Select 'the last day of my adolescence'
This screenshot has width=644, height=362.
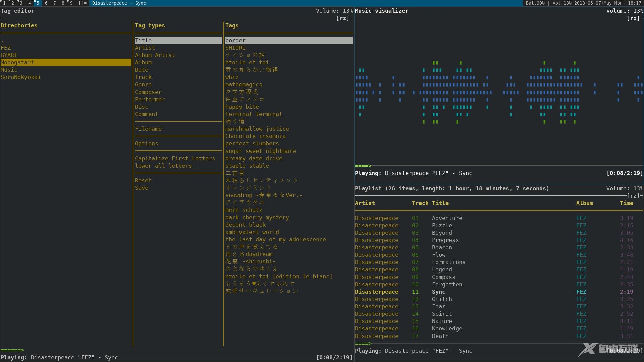tap(289, 239)
